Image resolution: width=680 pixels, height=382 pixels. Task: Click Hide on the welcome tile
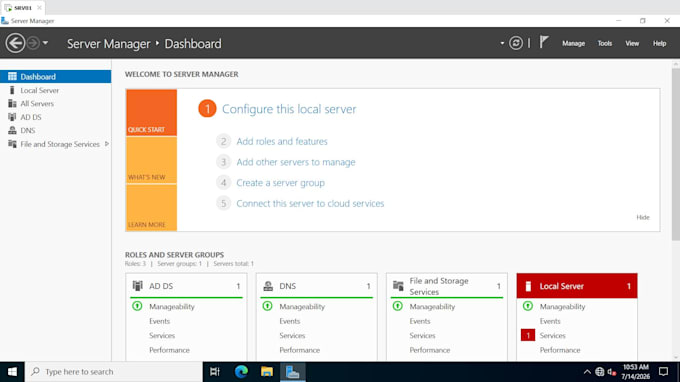643,217
